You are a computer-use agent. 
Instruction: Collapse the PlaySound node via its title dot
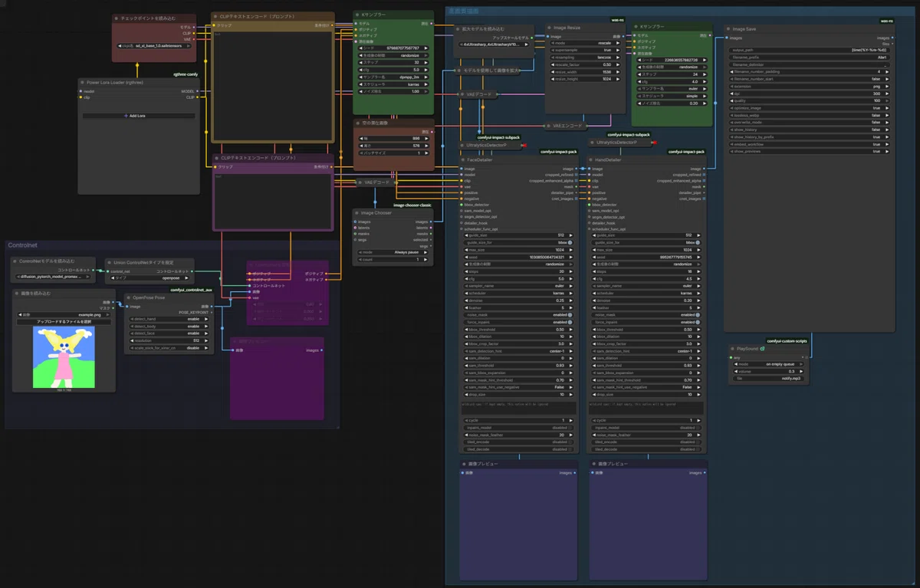pos(731,349)
